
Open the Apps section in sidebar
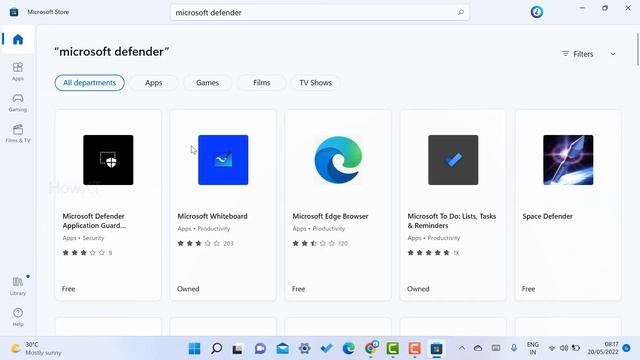[x=18, y=71]
